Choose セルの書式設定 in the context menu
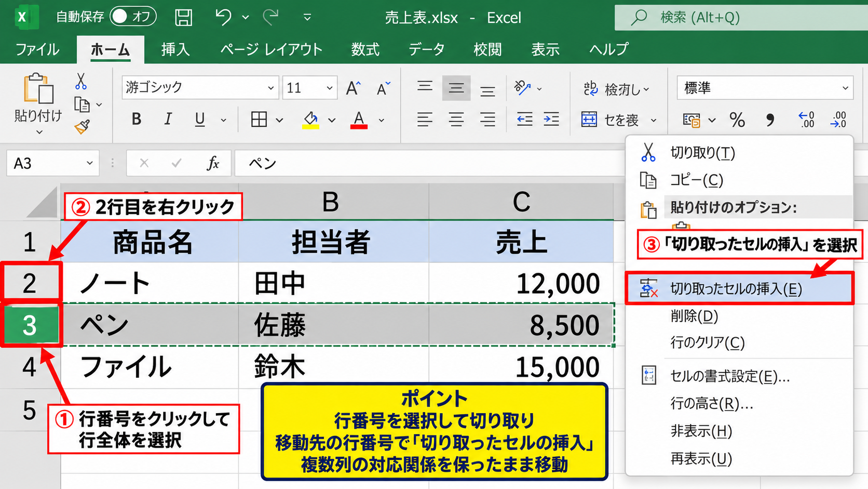 click(x=740, y=376)
